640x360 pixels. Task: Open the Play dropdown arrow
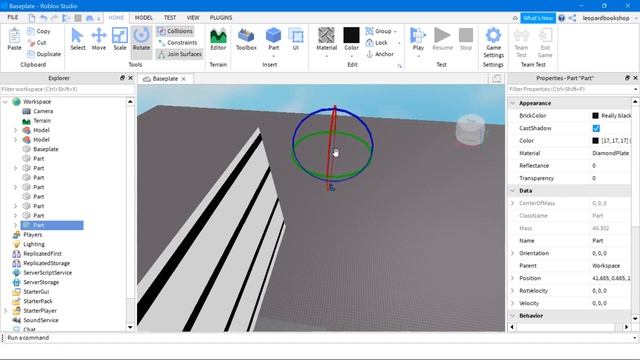[x=418, y=56]
